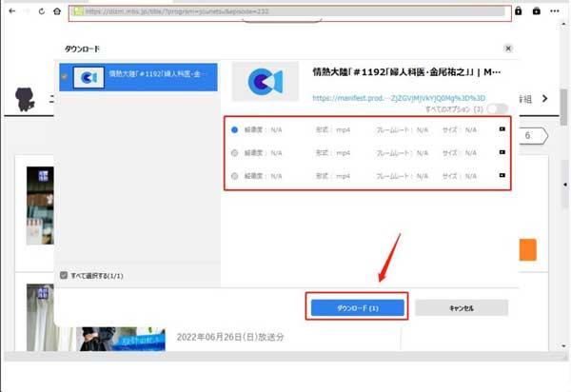Click the サイズ: N/A value in the first row
571x392 pixels.
(460, 130)
